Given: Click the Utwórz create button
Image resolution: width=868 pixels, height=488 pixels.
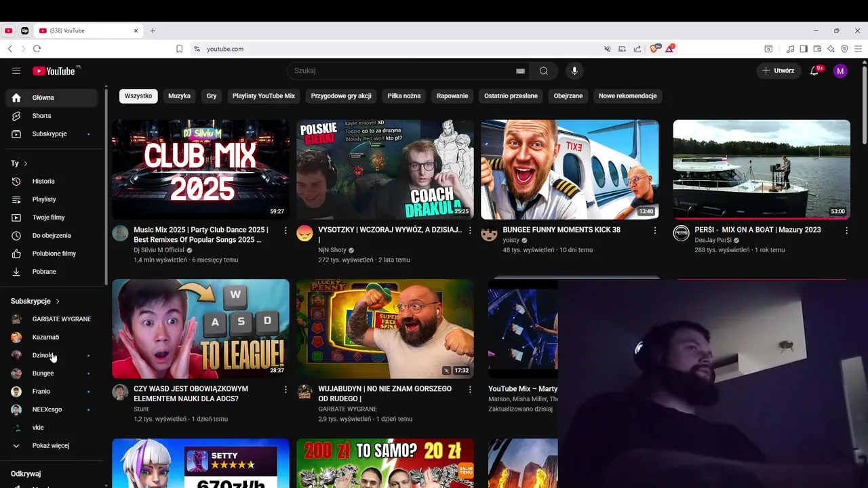Looking at the screenshot, I should 778,70.
